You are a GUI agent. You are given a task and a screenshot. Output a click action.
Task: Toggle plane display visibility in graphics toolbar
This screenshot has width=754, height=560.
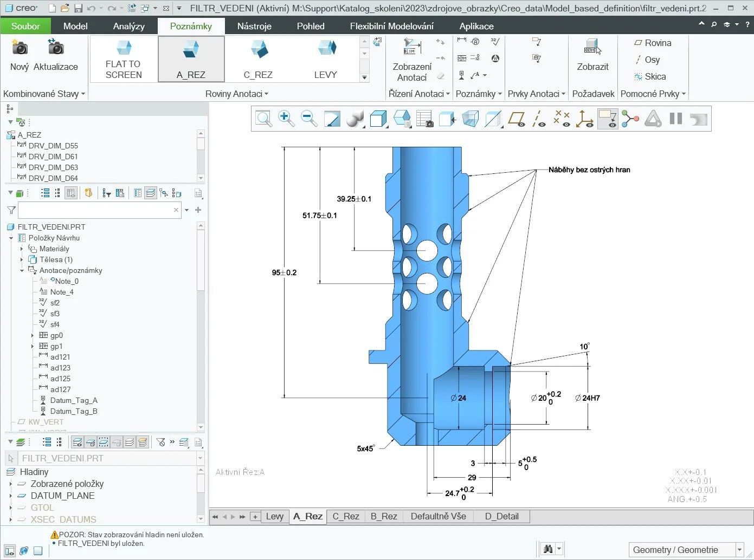click(x=516, y=118)
